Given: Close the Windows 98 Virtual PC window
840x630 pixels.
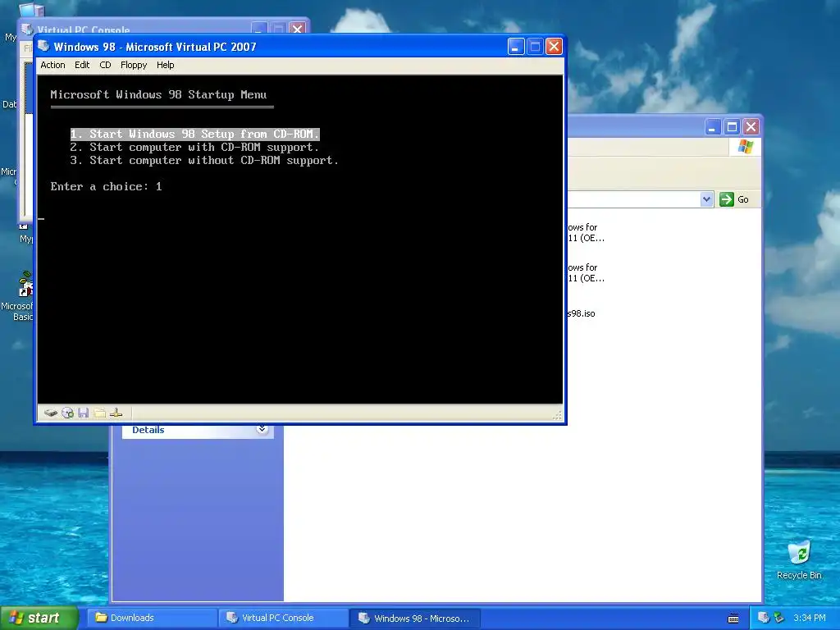Looking at the screenshot, I should (x=554, y=47).
